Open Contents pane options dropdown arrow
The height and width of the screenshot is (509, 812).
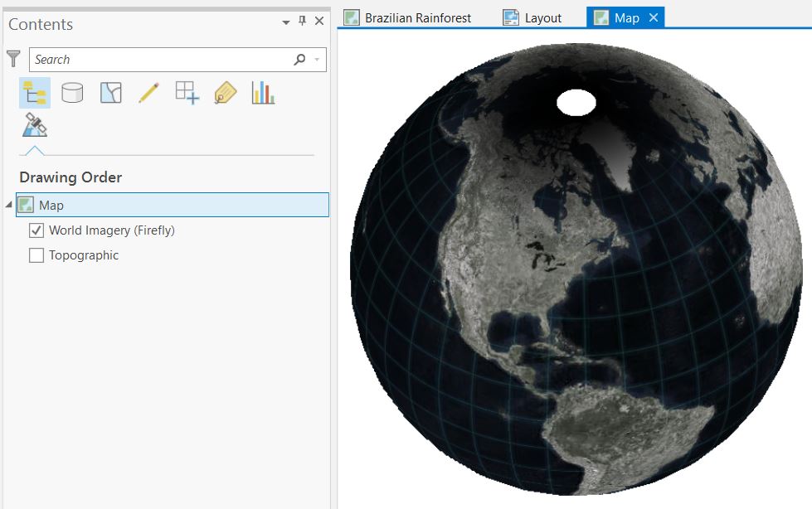pos(286,22)
